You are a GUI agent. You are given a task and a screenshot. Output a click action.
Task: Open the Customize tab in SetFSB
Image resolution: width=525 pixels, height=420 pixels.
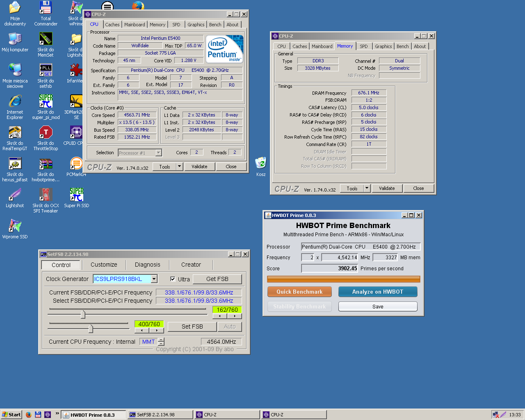(104, 265)
